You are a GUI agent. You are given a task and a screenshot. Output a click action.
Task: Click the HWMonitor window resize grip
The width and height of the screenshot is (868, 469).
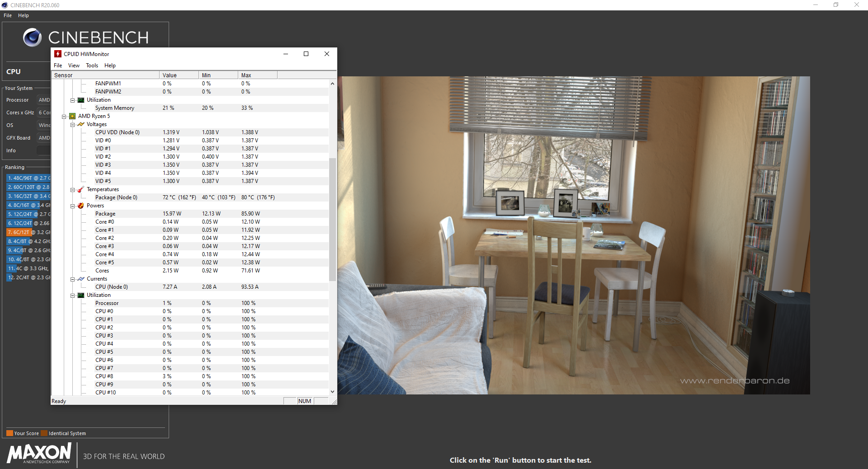[334, 402]
